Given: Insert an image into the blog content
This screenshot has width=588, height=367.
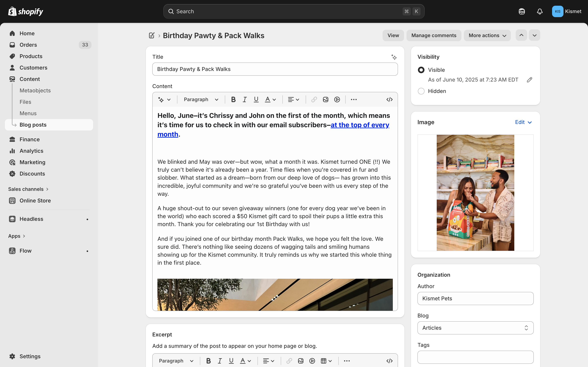Looking at the screenshot, I should click(325, 99).
